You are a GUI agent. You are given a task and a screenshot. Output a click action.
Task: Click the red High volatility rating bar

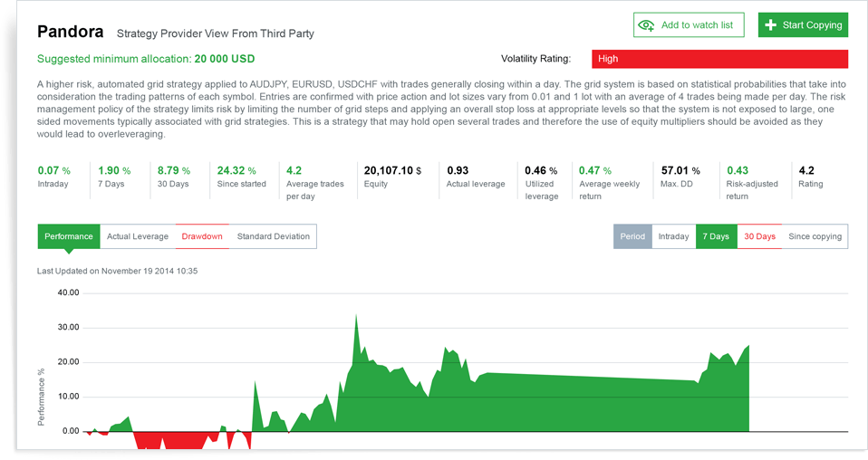tap(719, 59)
